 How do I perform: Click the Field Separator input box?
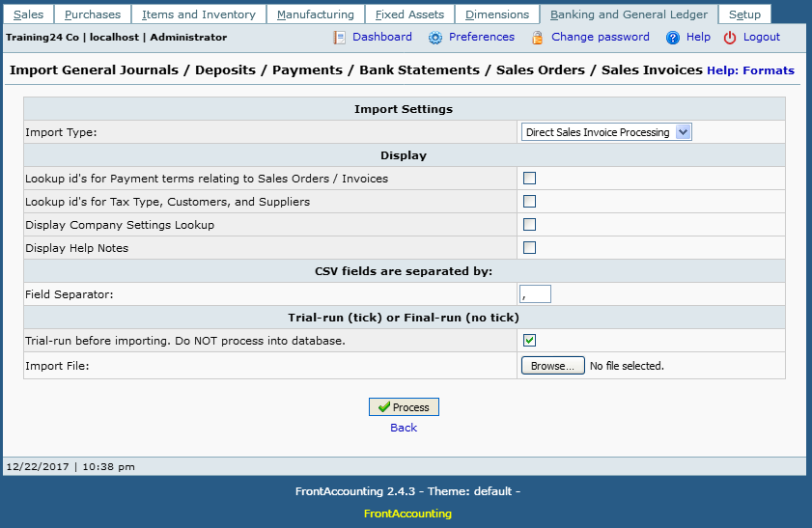coord(535,294)
